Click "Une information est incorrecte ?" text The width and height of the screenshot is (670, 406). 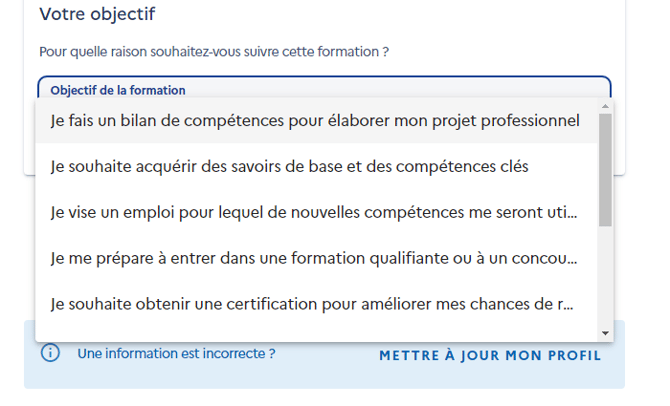coord(176,353)
